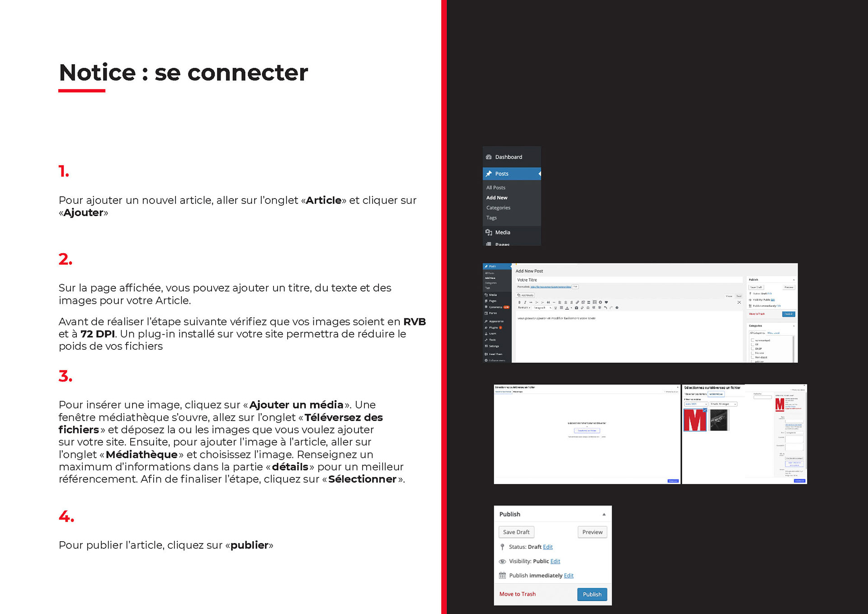Click 'Preview' in the enlarged Publish panel
Screen dimensions: 868x614
click(x=592, y=532)
